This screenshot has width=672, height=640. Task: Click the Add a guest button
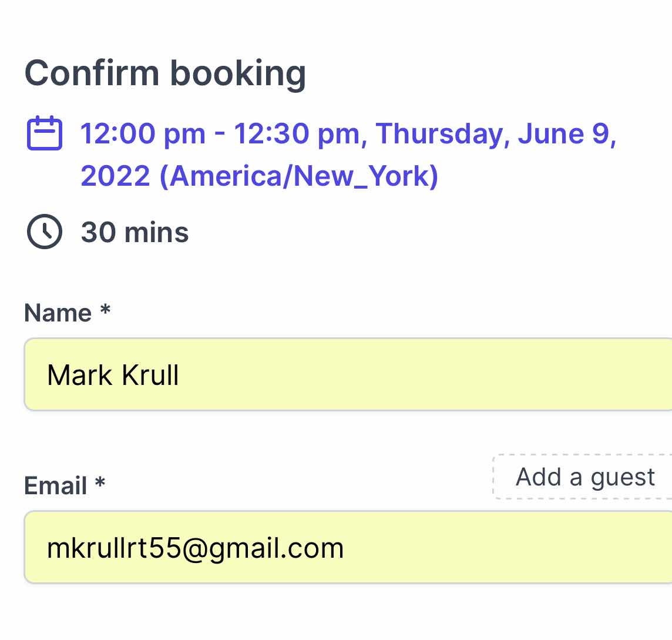pos(583,477)
